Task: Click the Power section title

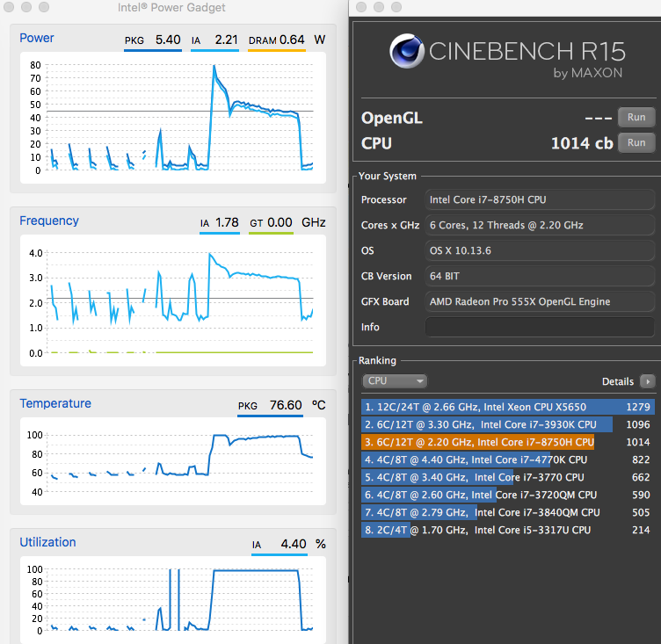Action: (37, 38)
